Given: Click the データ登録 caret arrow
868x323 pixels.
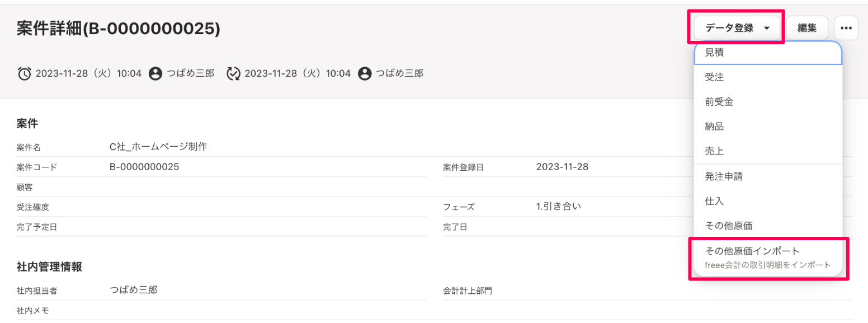Looking at the screenshot, I should (767, 28).
